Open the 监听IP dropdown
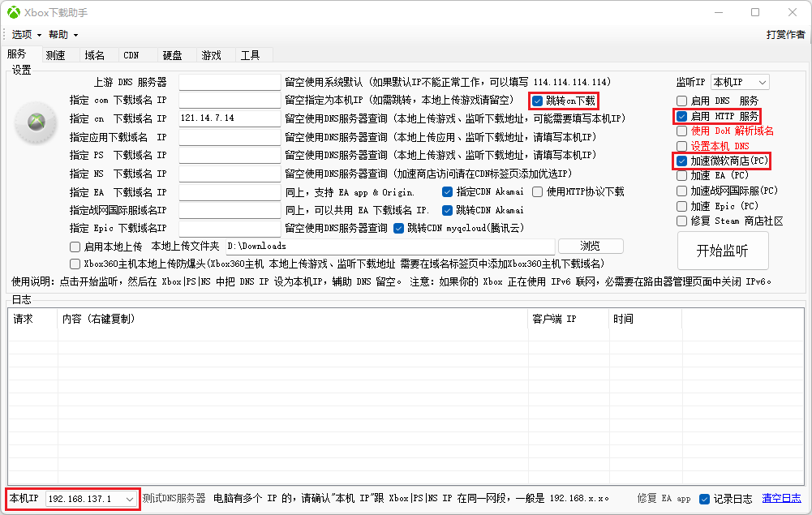This screenshot has width=812, height=515. click(x=740, y=82)
